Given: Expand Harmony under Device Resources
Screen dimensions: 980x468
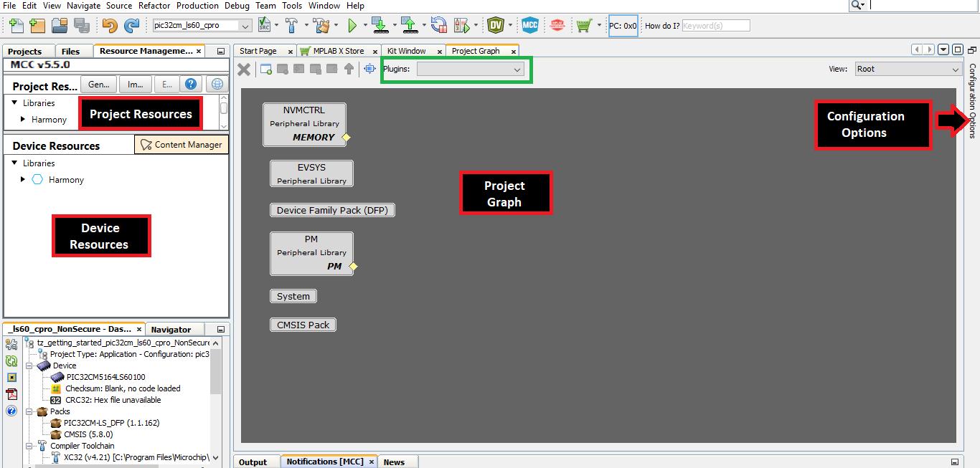Looking at the screenshot, I should [x=23, y=179].
